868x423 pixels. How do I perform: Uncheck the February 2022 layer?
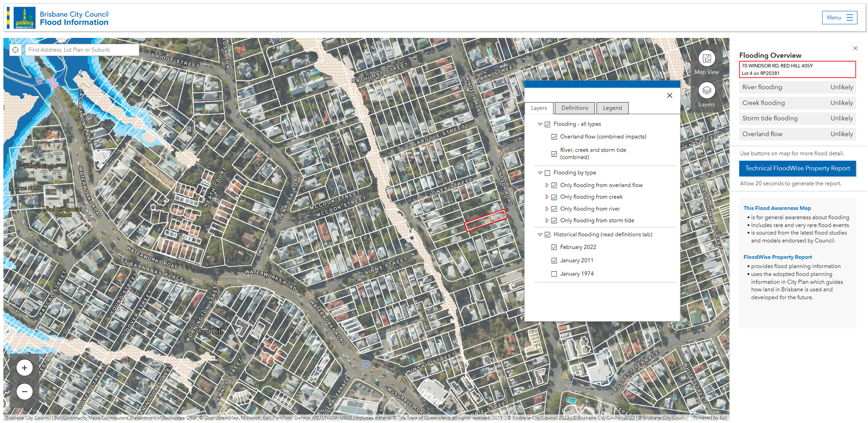(x=554, y=247)
